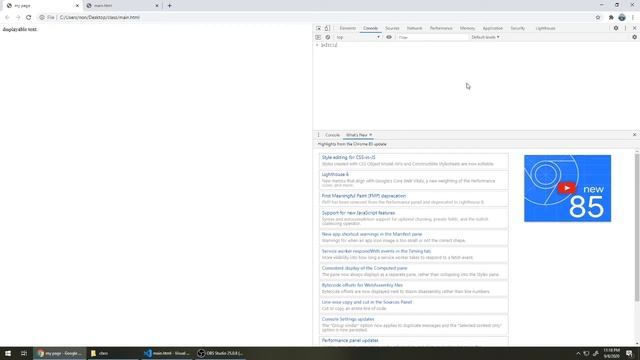Switch to the Application panel tab

click(x=493, y=28)
